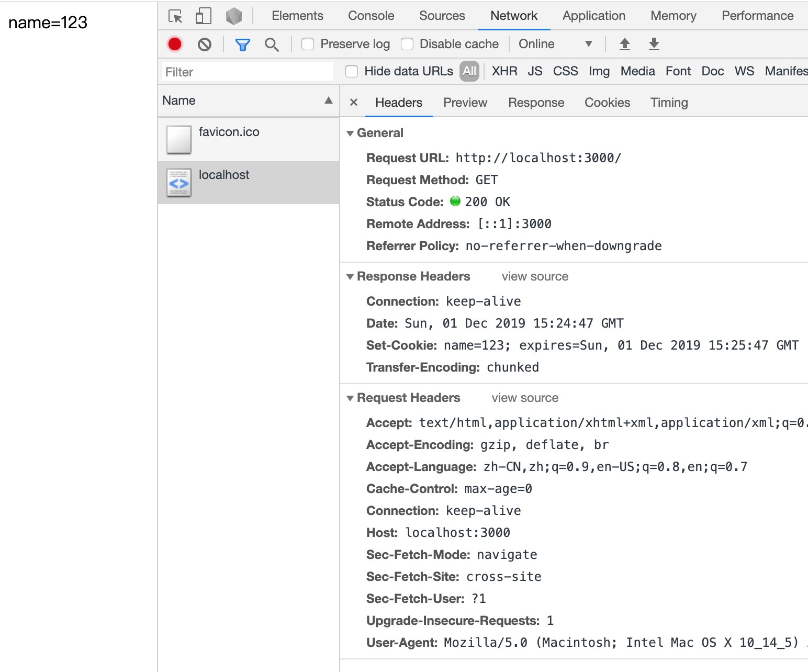The height and width of the screenshot is (672, 808).
Task: Click the export HAR download arrow
Action: (654, 44)
